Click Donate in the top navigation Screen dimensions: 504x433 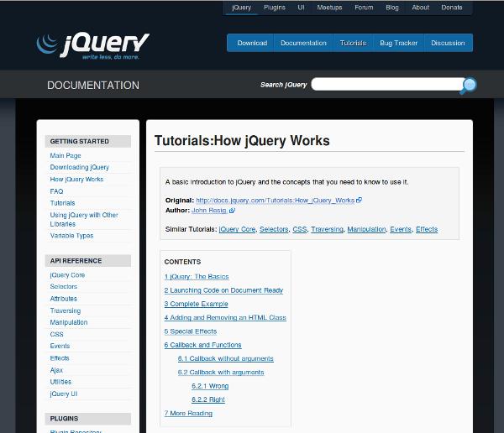(x=452, y=8)
